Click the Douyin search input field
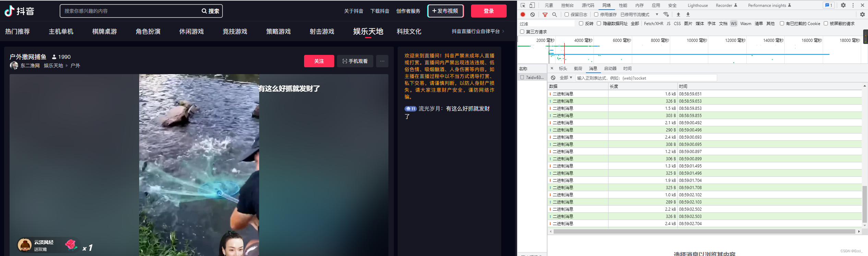Screen dimensions: 868x256 click(130, 11)
